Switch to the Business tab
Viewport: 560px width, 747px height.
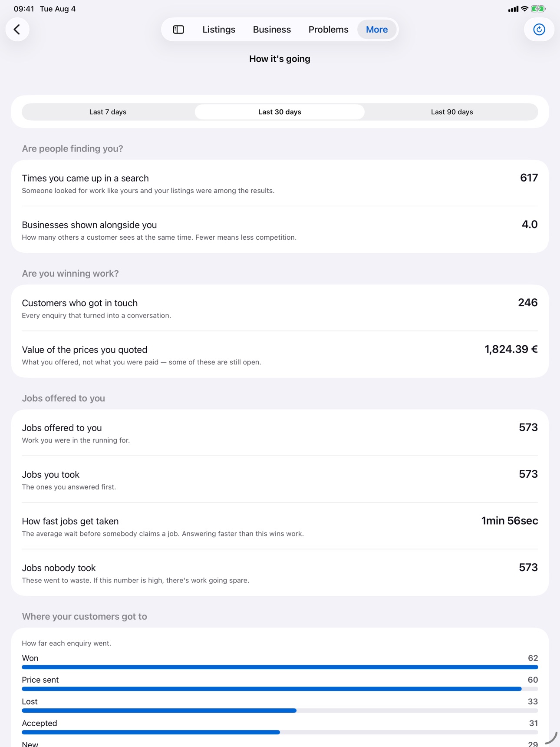[x=272, y=30]
